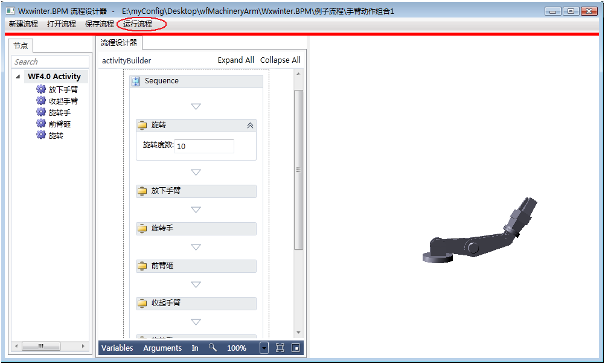Viewport: 605px width, 364px height.
Task: Open the Variables panel
Action: point(117,348)
